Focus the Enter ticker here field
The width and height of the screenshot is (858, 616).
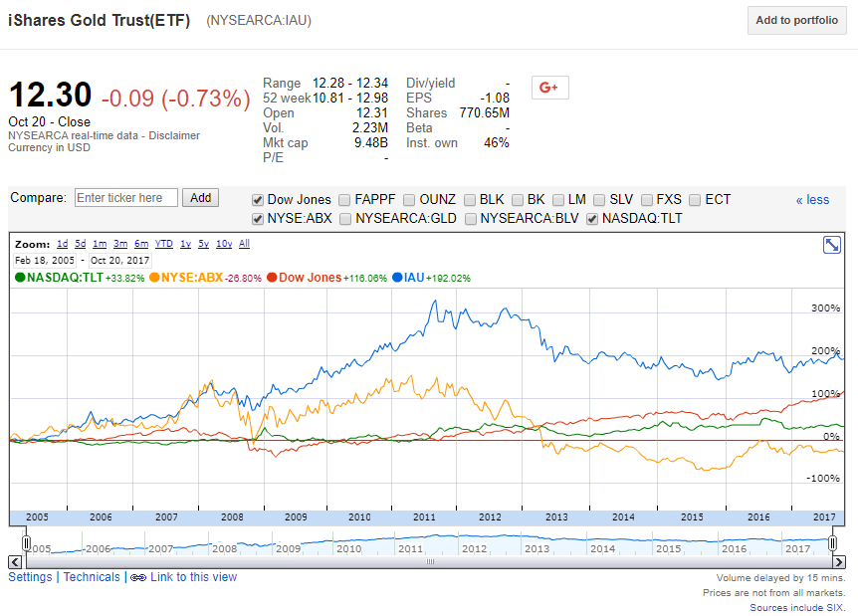coord(125,197)
